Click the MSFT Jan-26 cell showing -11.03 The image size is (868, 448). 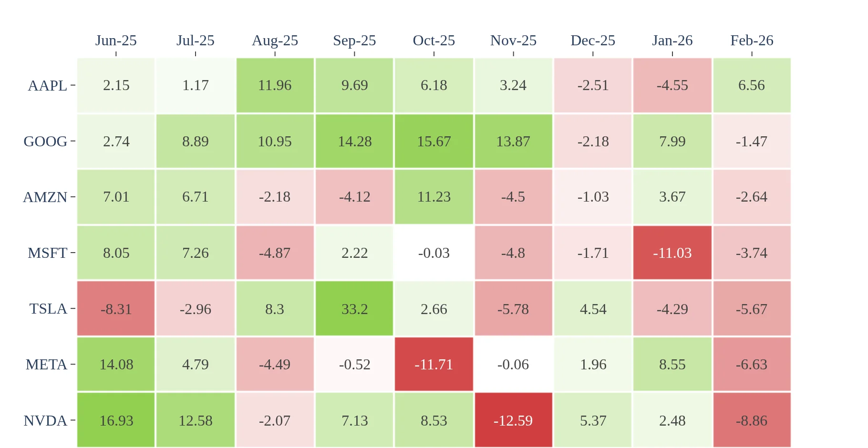(672, 253)
